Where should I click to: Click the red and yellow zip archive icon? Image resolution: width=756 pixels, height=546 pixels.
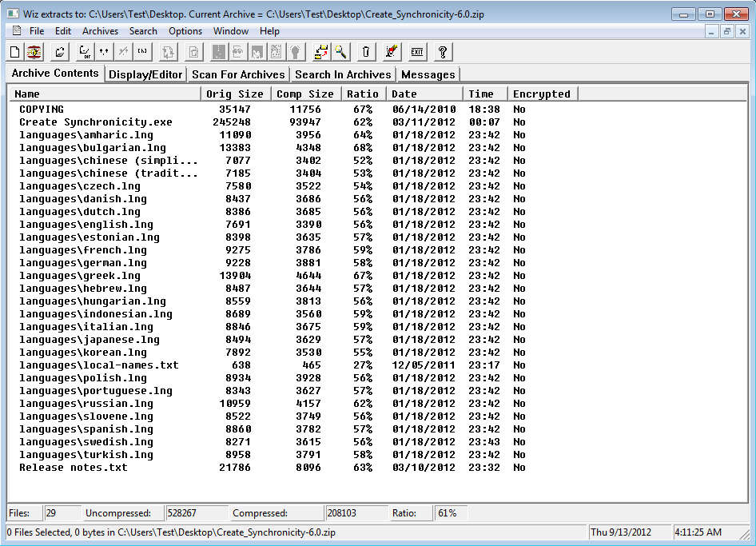click(x=34, y=52)
